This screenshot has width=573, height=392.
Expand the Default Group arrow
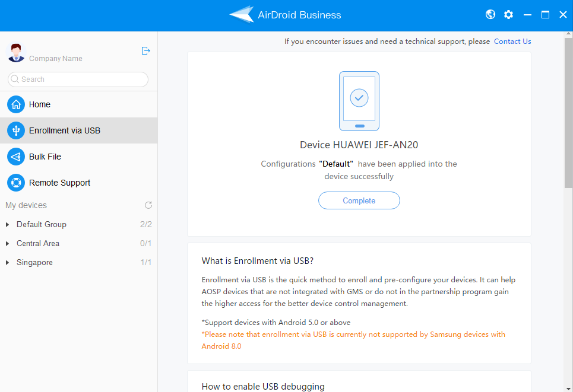tap(7, 225)
